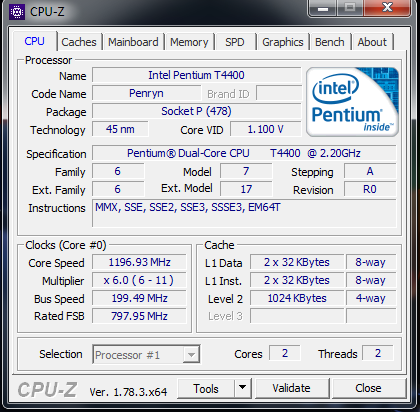The image size is (420, 412).
Task: Minimize the CPU-Z window
Action: coord(323,8)
